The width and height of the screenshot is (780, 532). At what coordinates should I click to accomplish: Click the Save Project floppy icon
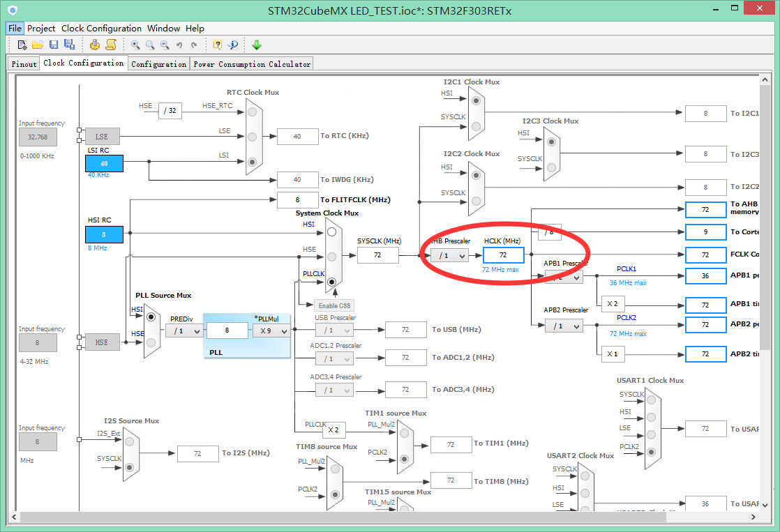(54, 45)
